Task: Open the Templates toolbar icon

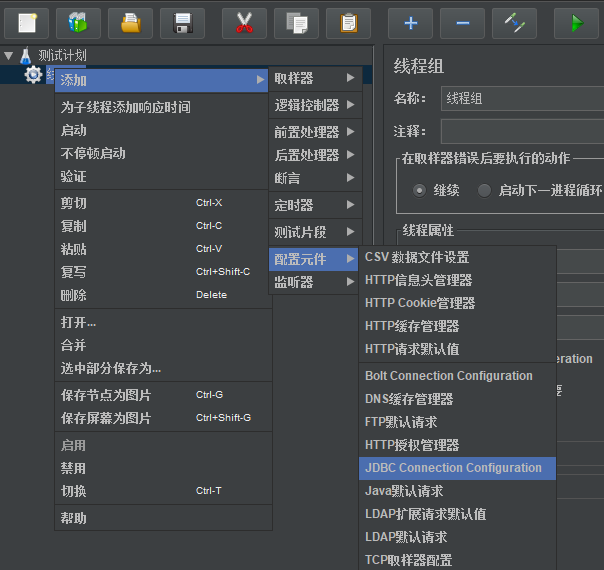Action: (x=78, y=22)
